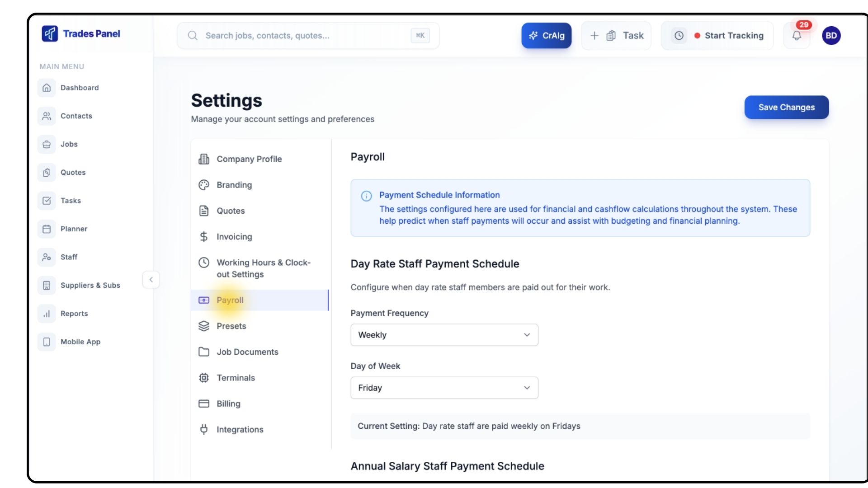Click the Trades Panel logo icon
This screenshot has width=868, height=488.
click(50, 33)
